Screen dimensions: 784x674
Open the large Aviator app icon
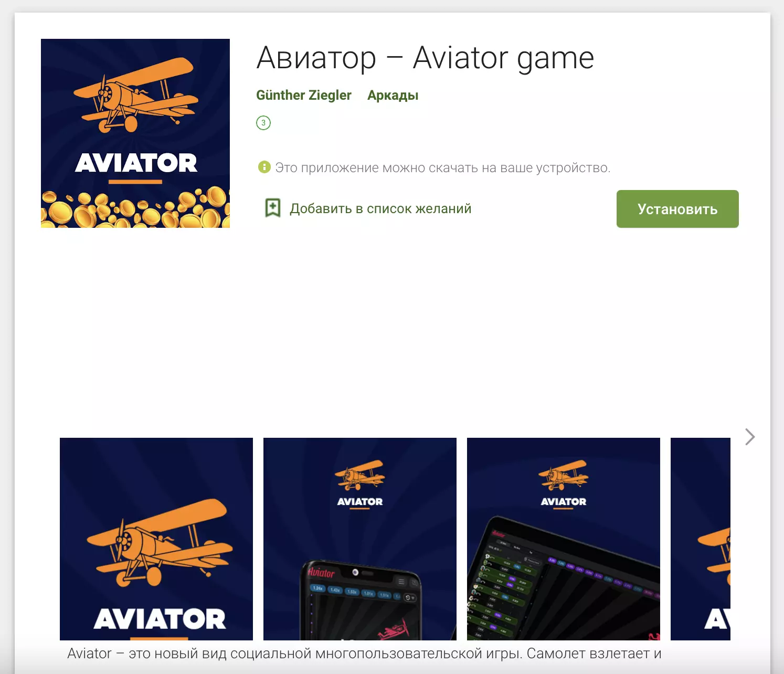point(135,133)
